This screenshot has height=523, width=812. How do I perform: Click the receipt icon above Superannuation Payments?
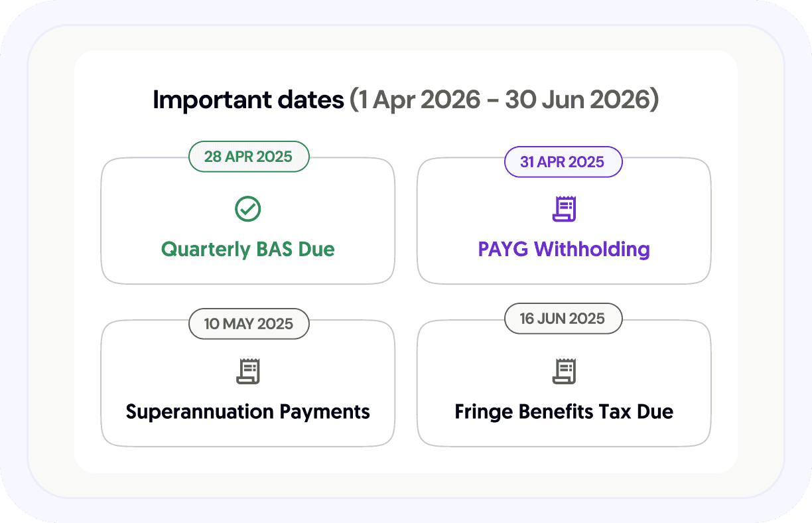tap(248, 371)
